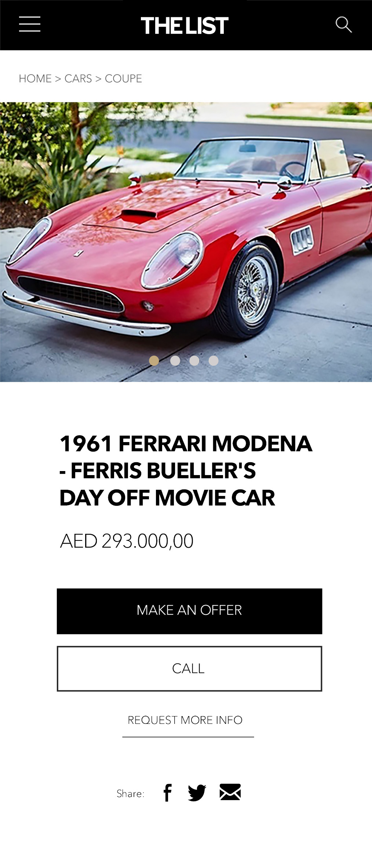The image size is (372, 868).
Task: Click the MAKE AN OFFER button
Action: click(x=189, y=611)
